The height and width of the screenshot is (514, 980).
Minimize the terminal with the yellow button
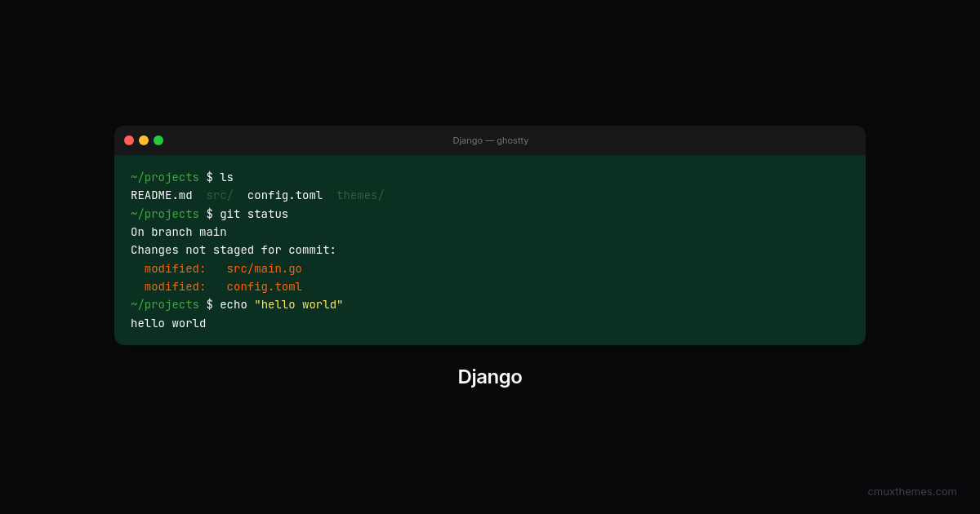[144, 140]
